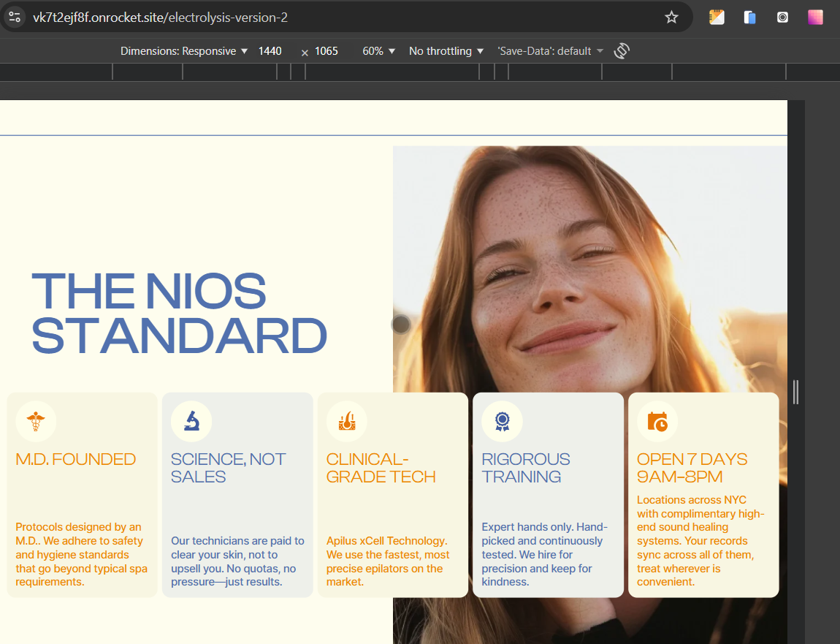Click the OPEN 7 DAYS 9AM–8PM heading

pyautogui.click(x=692, y=468)
